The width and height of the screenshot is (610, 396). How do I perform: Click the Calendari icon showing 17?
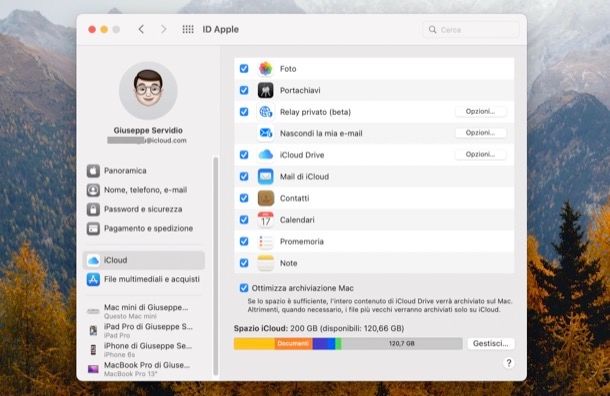(x=266, y=220)
